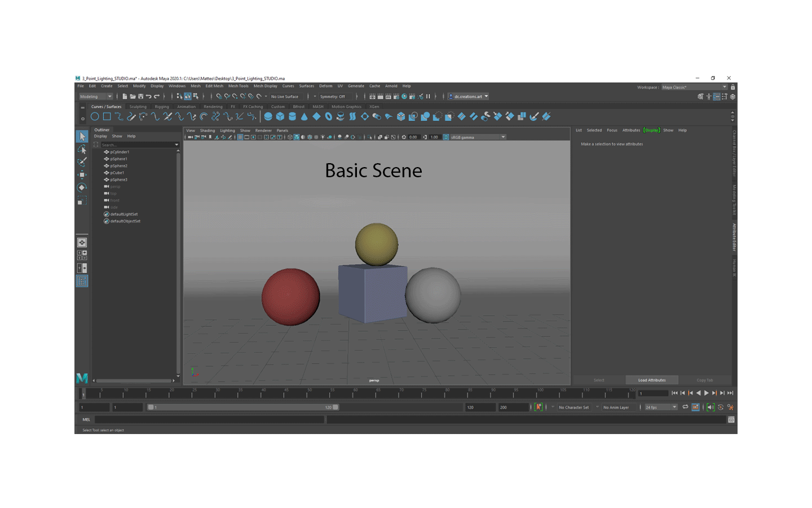Select the NURBS circle tool on the shelf
The width and height of the screenshot is (812, 508).
(x=95, y=117)
